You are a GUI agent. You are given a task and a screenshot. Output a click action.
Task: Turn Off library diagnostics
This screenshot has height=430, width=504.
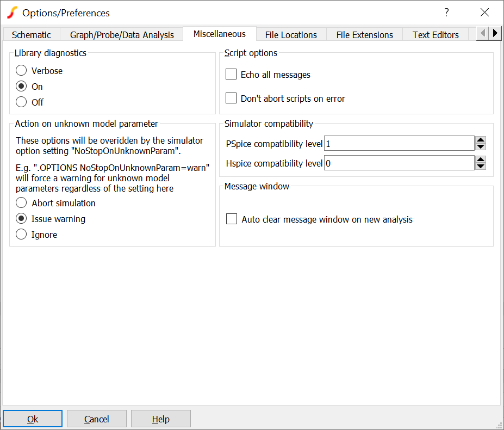21,102
